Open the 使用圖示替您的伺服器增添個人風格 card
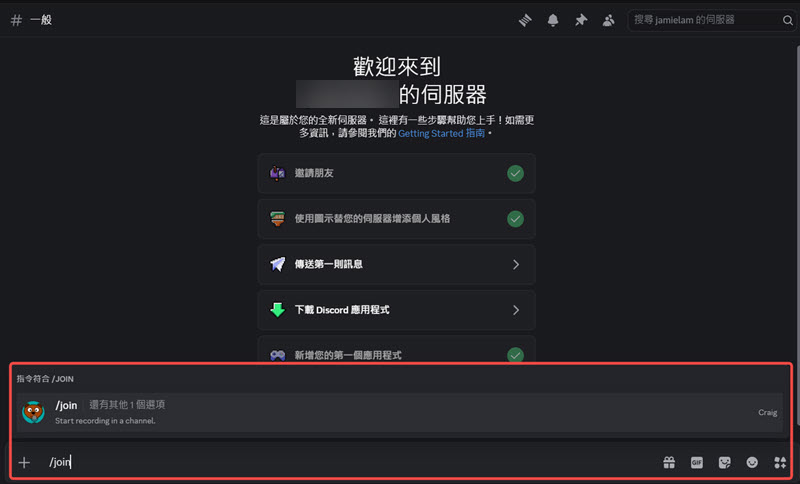Screen dimensions: 800x484 [396, 219]
